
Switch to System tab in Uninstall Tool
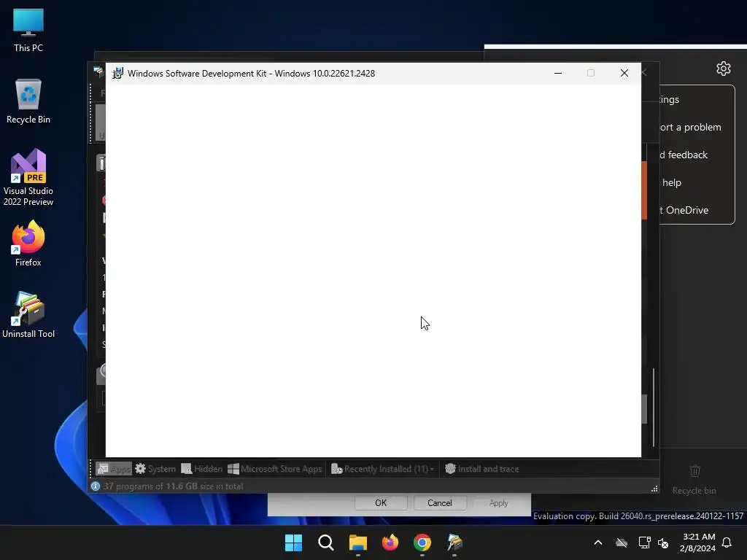click(x=155, y=469)
